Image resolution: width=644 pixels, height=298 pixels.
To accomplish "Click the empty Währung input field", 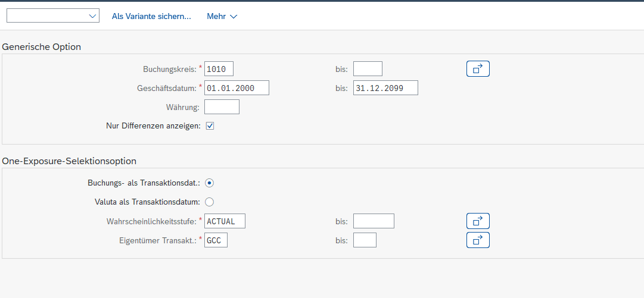I will [222, 107].
